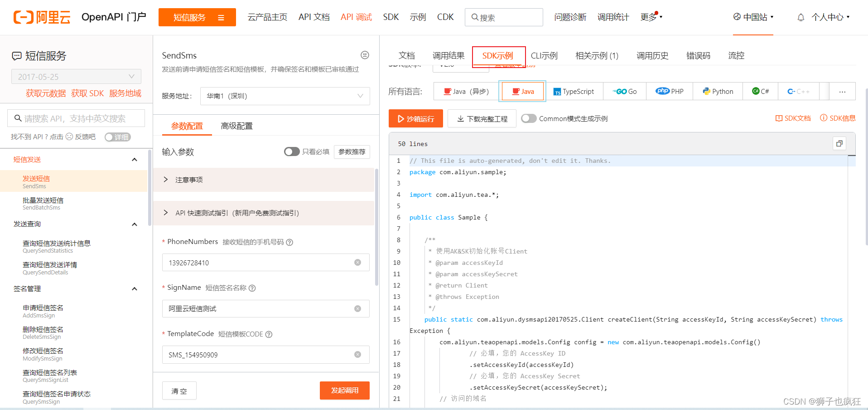
Task: Click the left sidebar vertical scrollbar
Action: (x=149, y=188)
